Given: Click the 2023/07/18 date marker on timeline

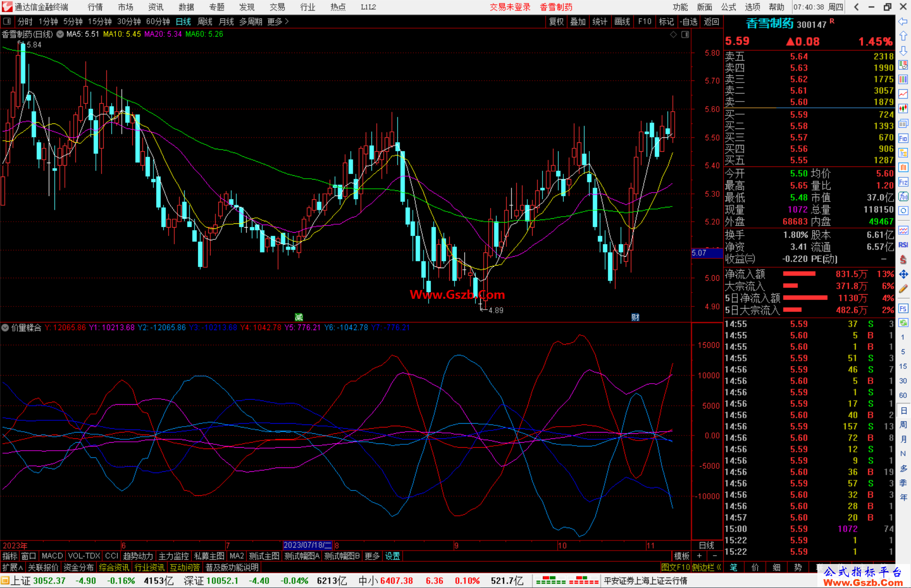Looking at the screenshot, I should tap(307, 545).
